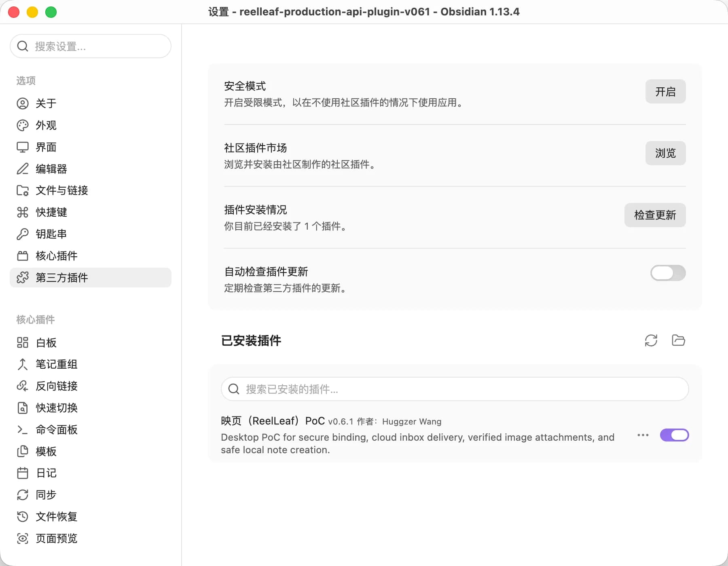Click the 插件安装情况 setting title
This screenshot has width=728, height=566.
(256, 210)
